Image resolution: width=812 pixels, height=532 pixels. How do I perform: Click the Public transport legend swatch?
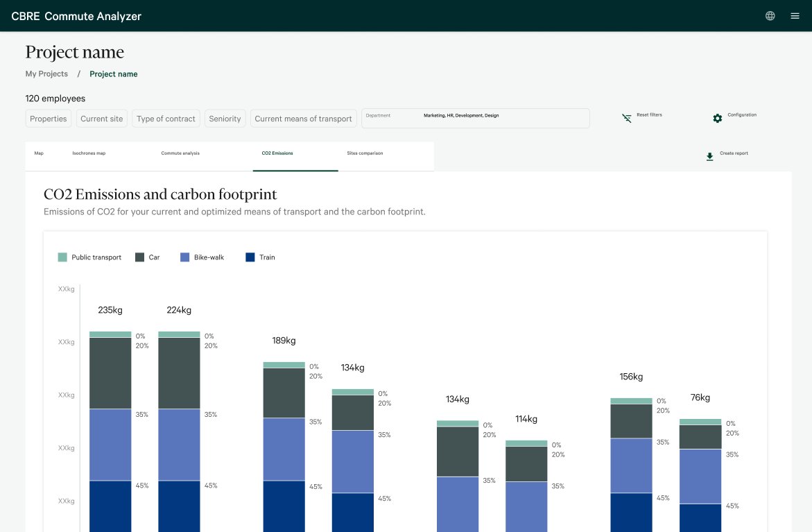[62, 257]
